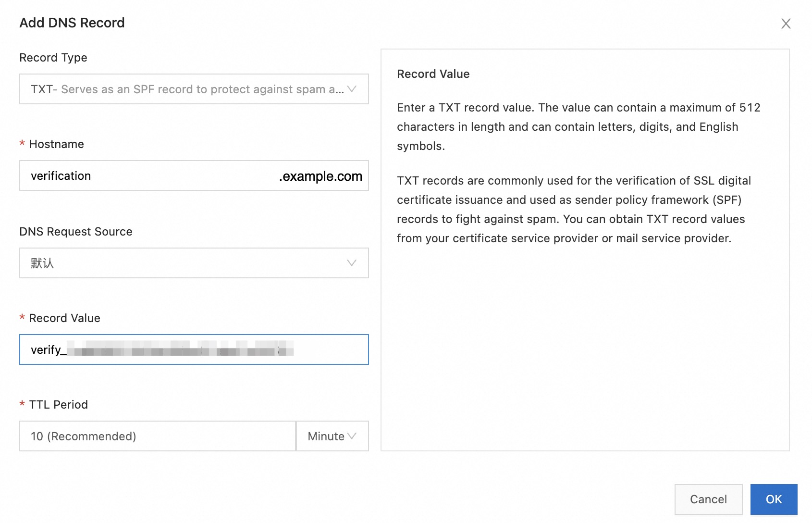The image size is (812, 523).
Task: Click the Record Type chevron arrow
Action: tap(352, 89)
